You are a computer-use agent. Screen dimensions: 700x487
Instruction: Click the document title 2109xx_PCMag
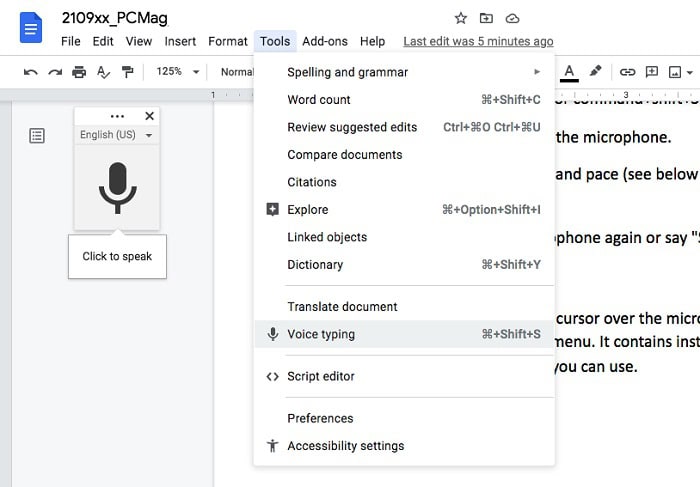(114, 18)
